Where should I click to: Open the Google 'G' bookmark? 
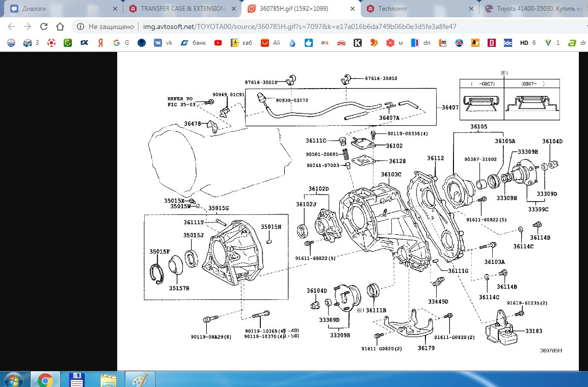[121, 43]
